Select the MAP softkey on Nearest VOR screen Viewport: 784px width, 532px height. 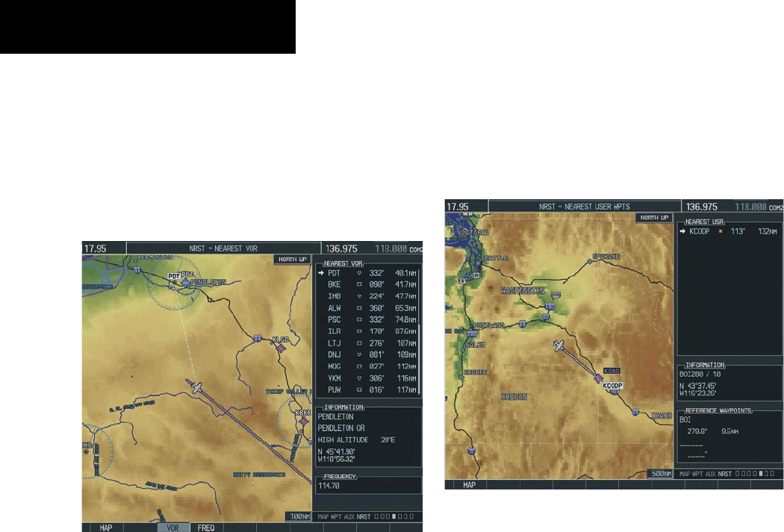[105, 528]
